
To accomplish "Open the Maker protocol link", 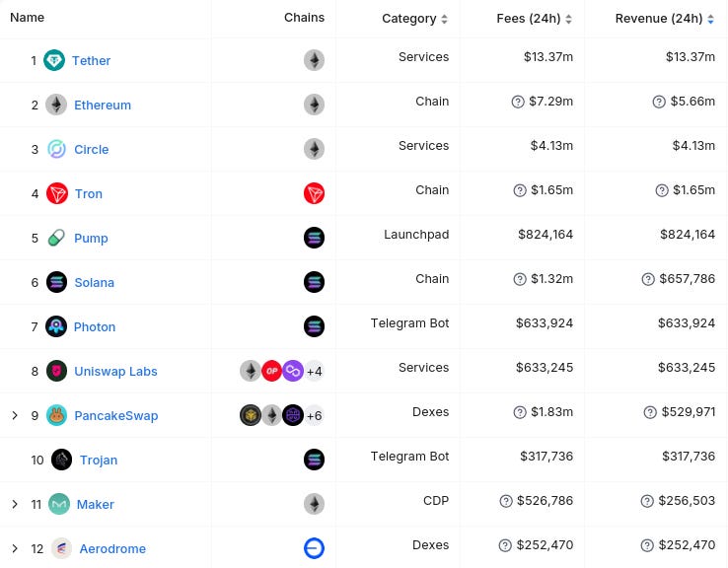I will point(95,504).
